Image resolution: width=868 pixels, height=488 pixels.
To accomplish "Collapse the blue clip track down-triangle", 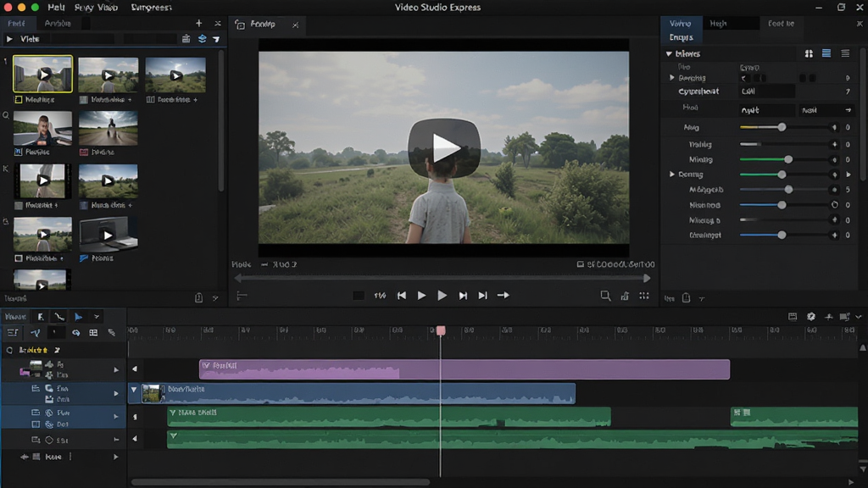I will [134, 390].
